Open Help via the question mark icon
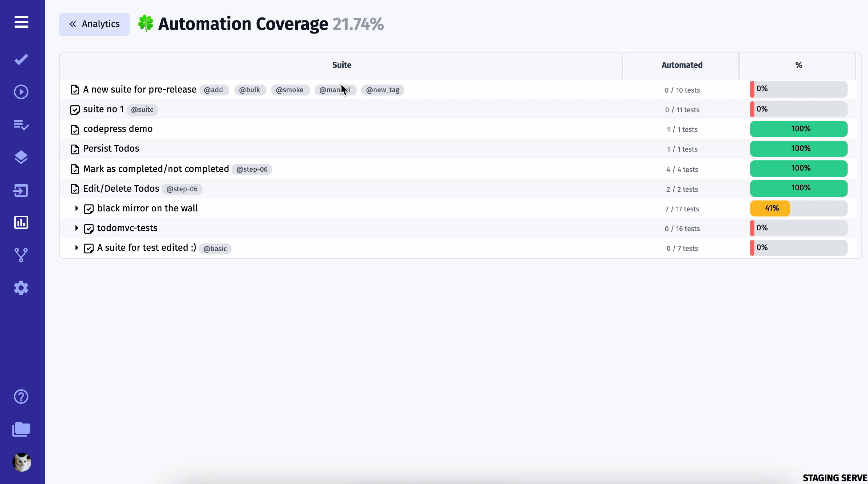Image resolution: width=868 pixels, height=484 pixels. [21, 396]
